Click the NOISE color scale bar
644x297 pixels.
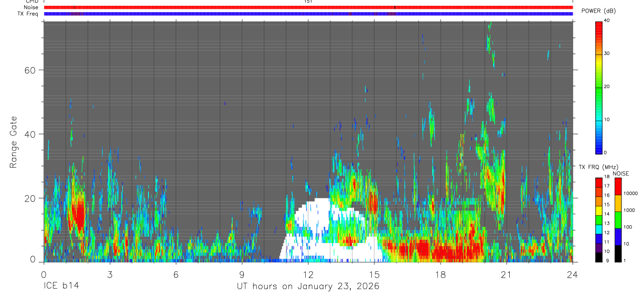pos(618,219)
